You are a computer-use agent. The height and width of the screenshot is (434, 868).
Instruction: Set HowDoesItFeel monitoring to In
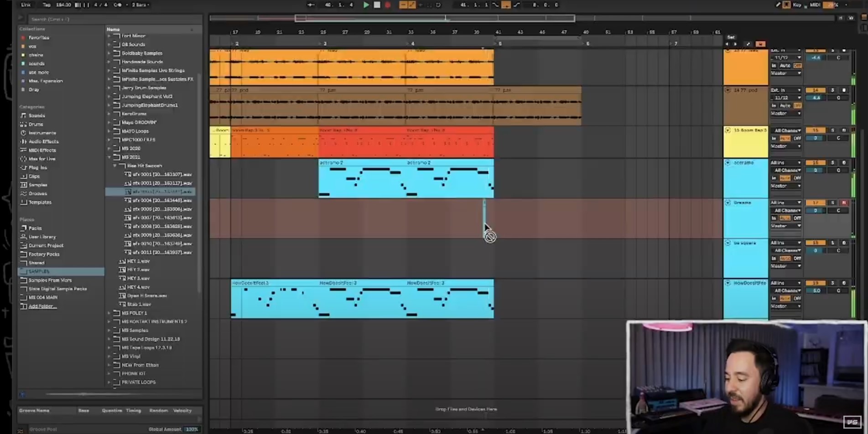(774, 299)
